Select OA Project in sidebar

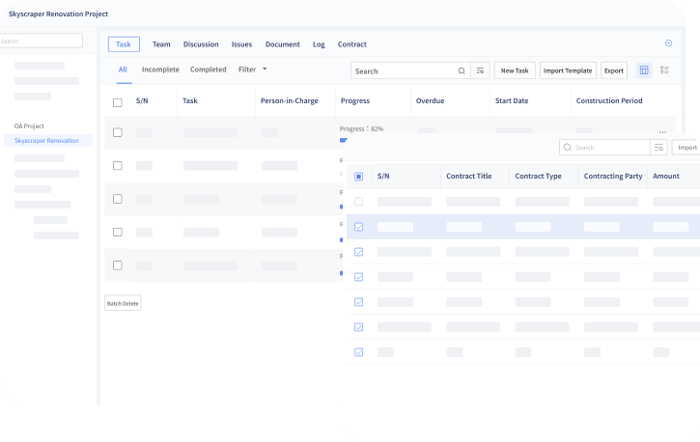coord(29,126)
